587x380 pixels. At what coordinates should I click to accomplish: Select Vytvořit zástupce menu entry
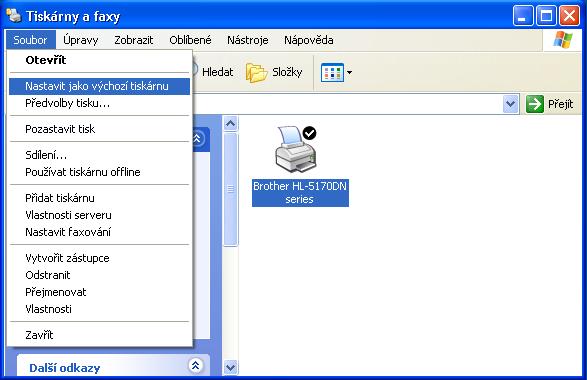click(x=100, y=258)
